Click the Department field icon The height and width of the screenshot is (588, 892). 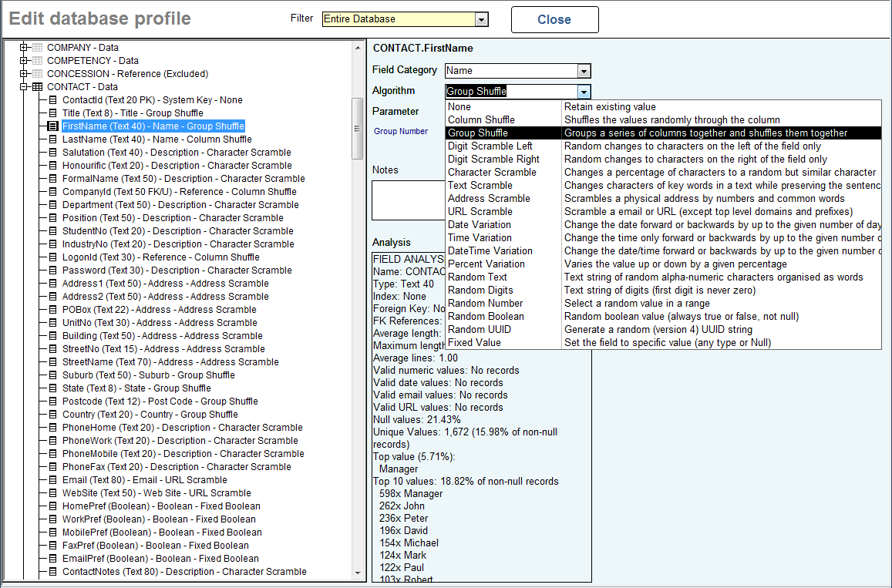[53, 205]
